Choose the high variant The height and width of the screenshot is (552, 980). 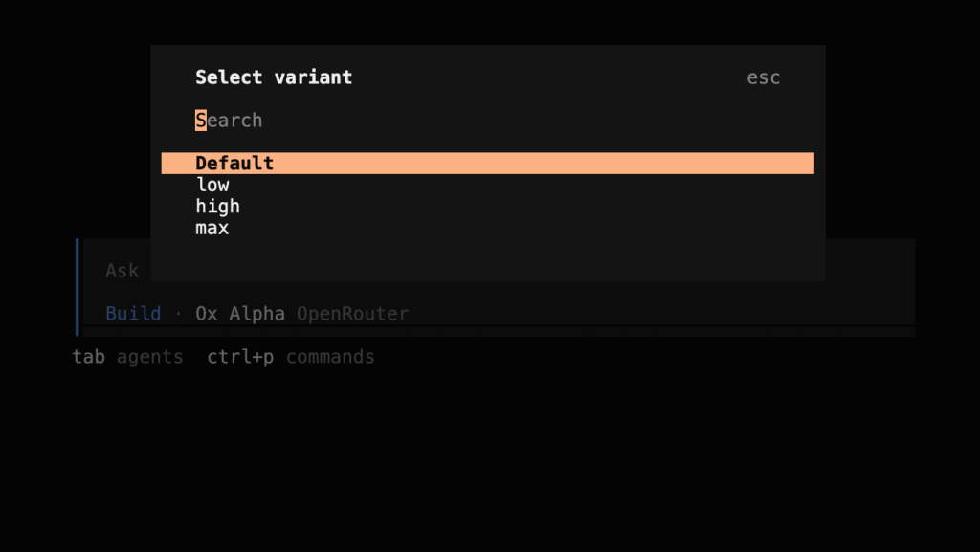pos(487,206)
